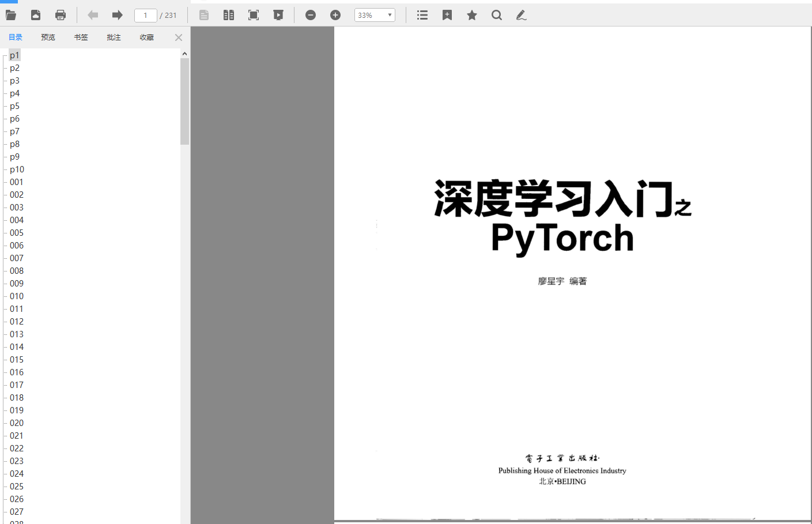Image resolution: width=812 pixels, height=524 pixels.
Task: Toggle the table of contents list icon
Action: pos(422,15)
